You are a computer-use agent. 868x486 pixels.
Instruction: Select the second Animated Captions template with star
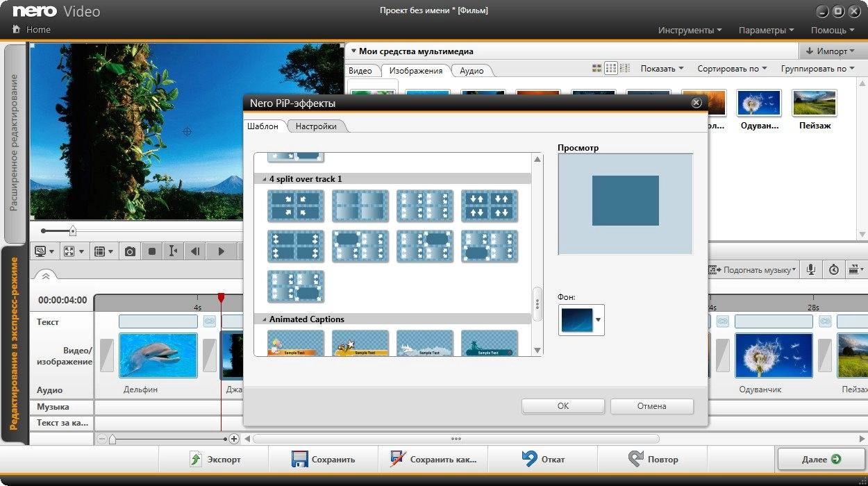(x=360, y=343)
